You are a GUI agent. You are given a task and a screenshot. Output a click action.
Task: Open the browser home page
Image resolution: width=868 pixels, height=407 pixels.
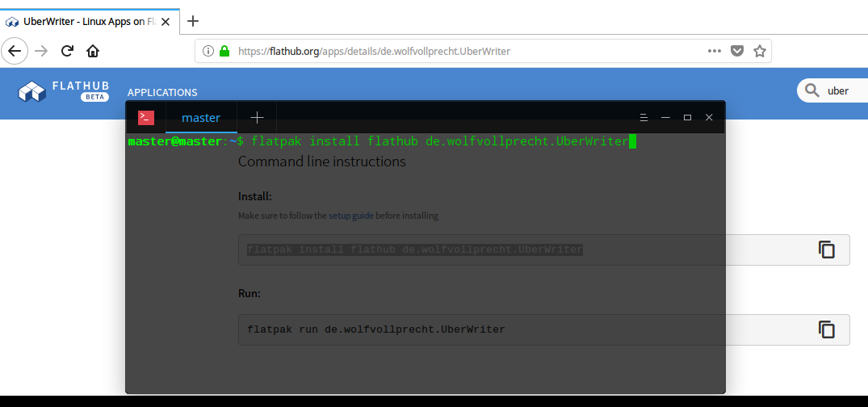tap(93, 52)
